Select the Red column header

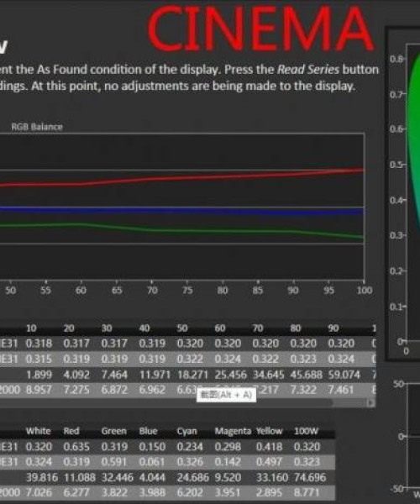pos(71,431)
